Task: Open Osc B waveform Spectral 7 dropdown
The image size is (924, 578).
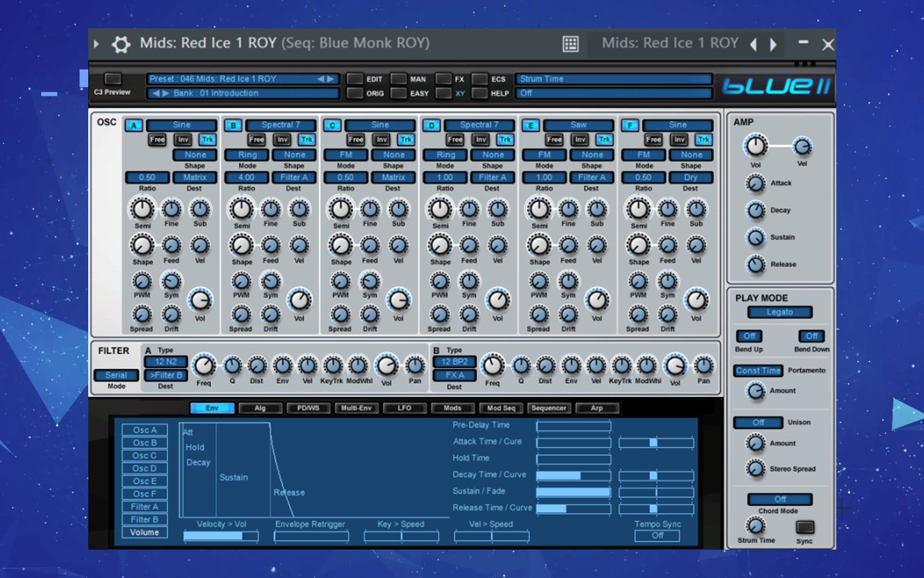Action: (x=281, y=125)
